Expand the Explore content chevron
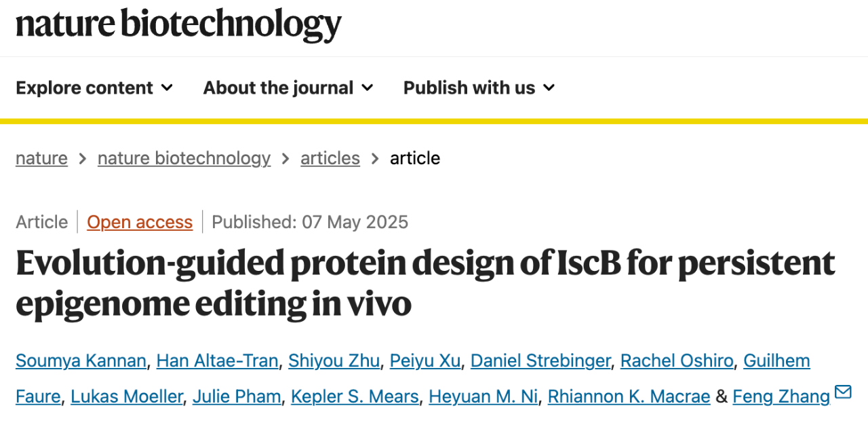Image resolution: width=868 pixels, height=425 pixels. 167,88
